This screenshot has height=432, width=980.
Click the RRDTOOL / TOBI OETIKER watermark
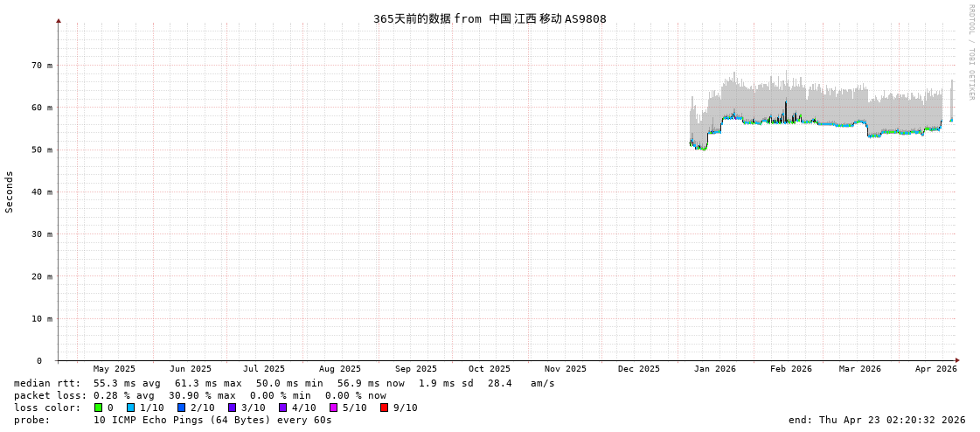point(970,52)
